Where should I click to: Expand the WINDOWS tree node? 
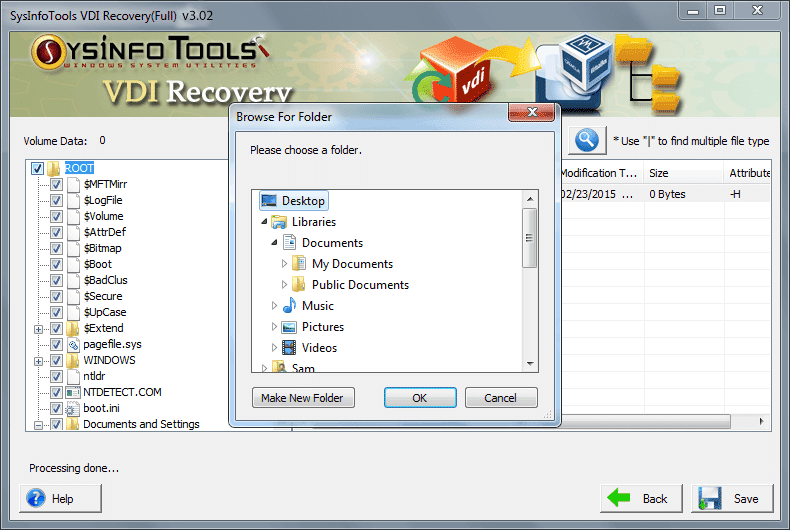(x=38, y=361)
